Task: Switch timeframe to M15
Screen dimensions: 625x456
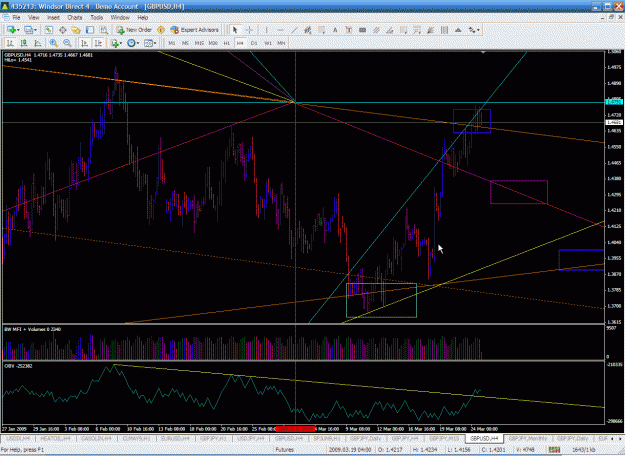Action: click(x=199, y=43)
